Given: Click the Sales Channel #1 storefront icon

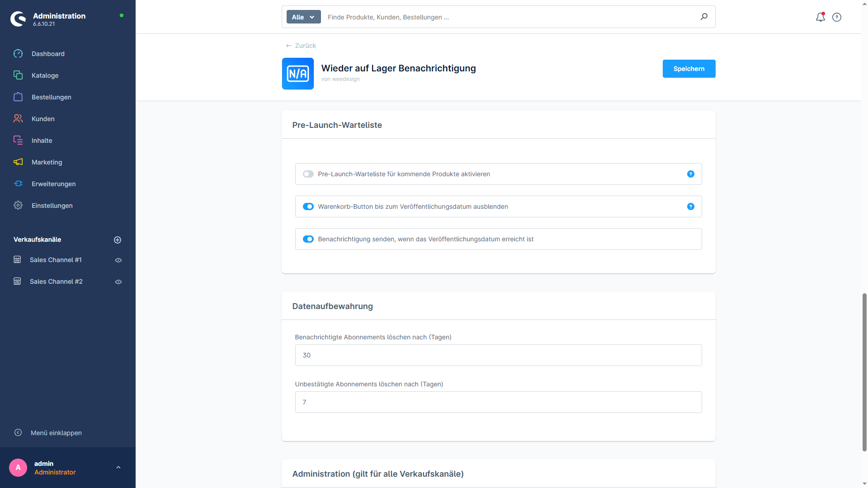Looking at the screenshot, I should pos(17,260).
